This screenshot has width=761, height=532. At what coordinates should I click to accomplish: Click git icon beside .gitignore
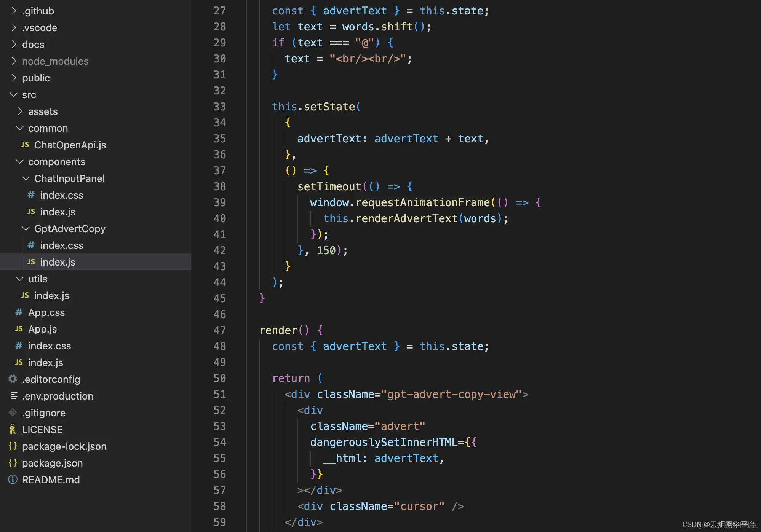point(13,413)
